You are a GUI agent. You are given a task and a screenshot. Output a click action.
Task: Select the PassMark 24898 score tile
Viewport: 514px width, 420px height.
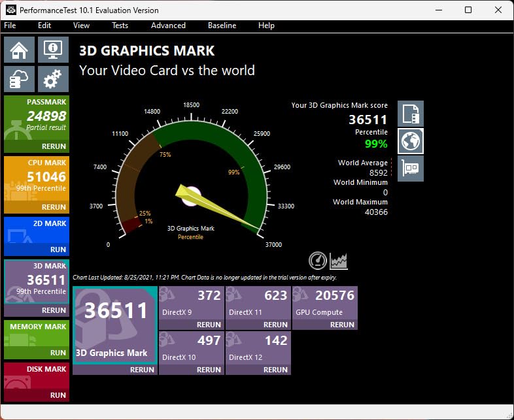pos(37,118)
